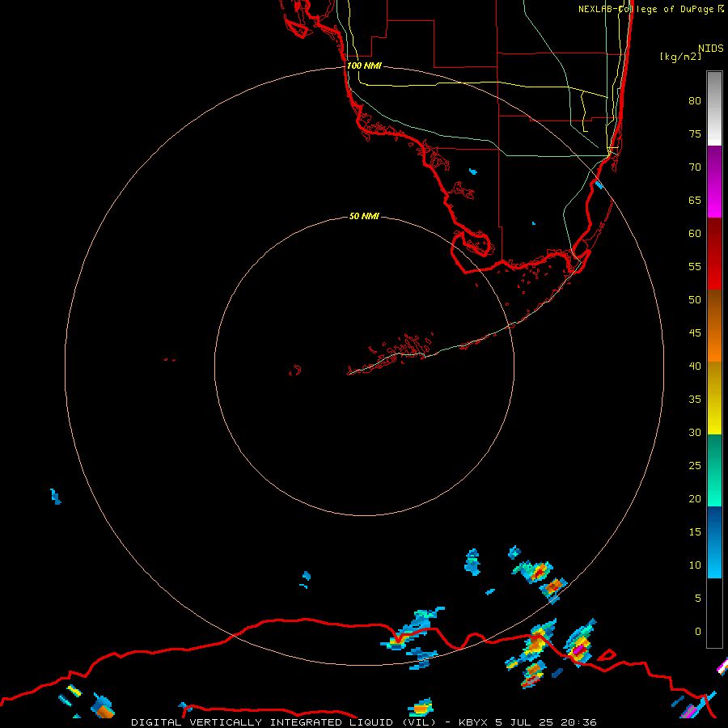
Task: Click the purple-magenta segment of the color bar
Action: (x=714, y=181)
